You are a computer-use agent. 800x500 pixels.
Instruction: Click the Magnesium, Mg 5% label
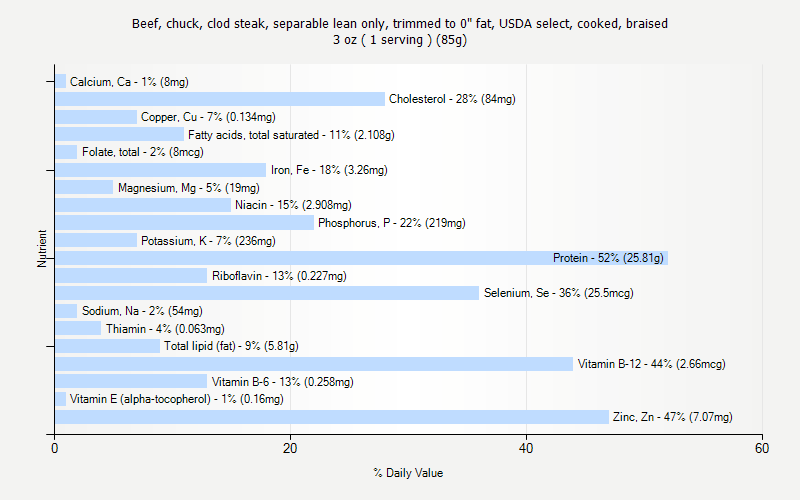(189, 188)
